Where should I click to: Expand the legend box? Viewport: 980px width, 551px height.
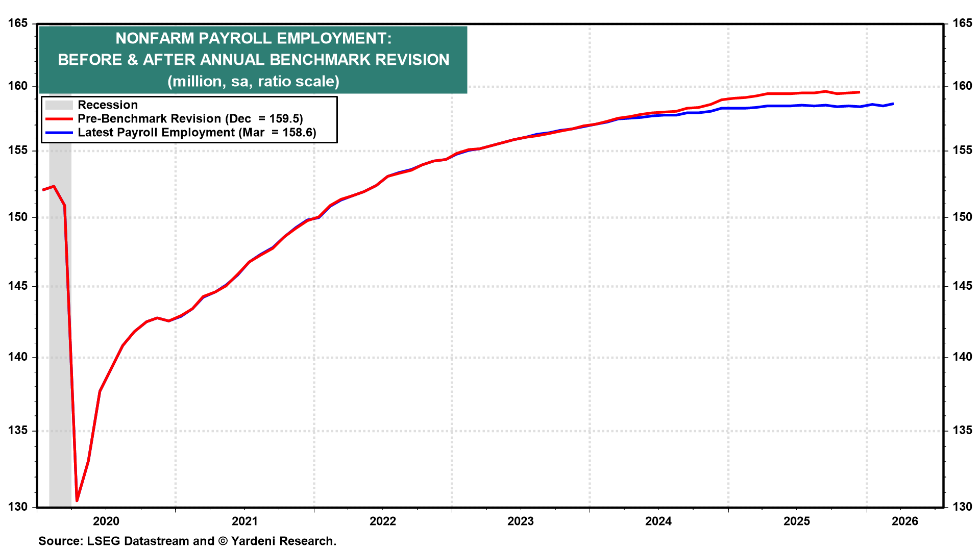coord(190,118)
